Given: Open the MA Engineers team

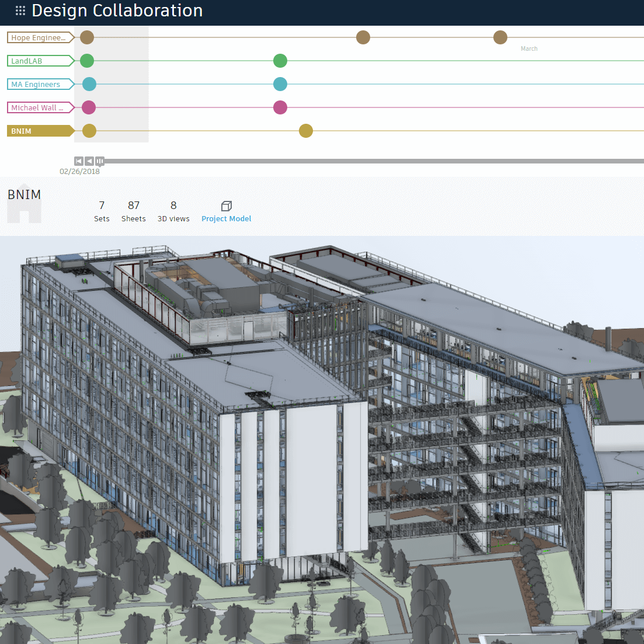Looking at the screenshot, I should 37,83.
